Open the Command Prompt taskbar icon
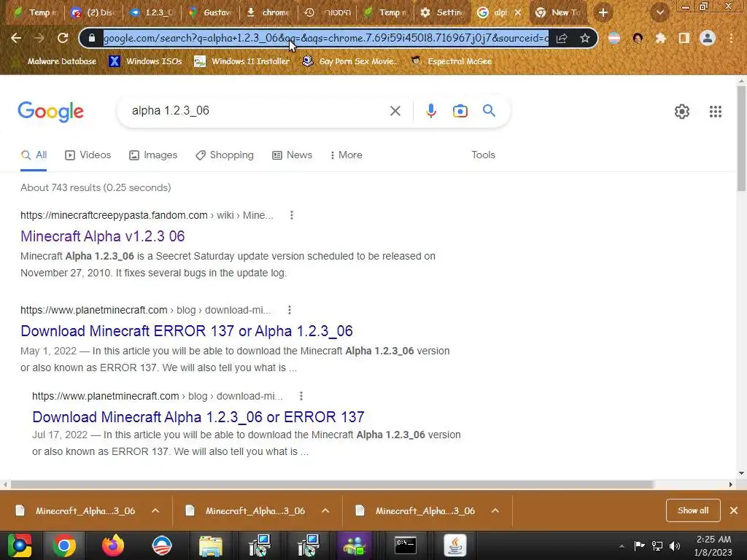 coord(406,545)
